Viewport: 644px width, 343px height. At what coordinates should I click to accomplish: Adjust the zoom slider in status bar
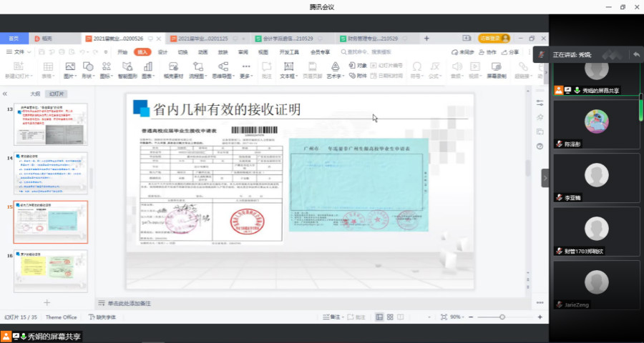point(502,317)
